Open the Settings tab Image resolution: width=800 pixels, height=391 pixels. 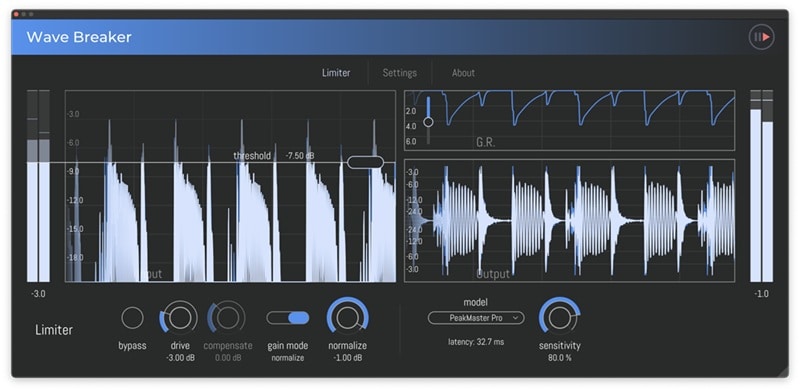pos(399,72)
